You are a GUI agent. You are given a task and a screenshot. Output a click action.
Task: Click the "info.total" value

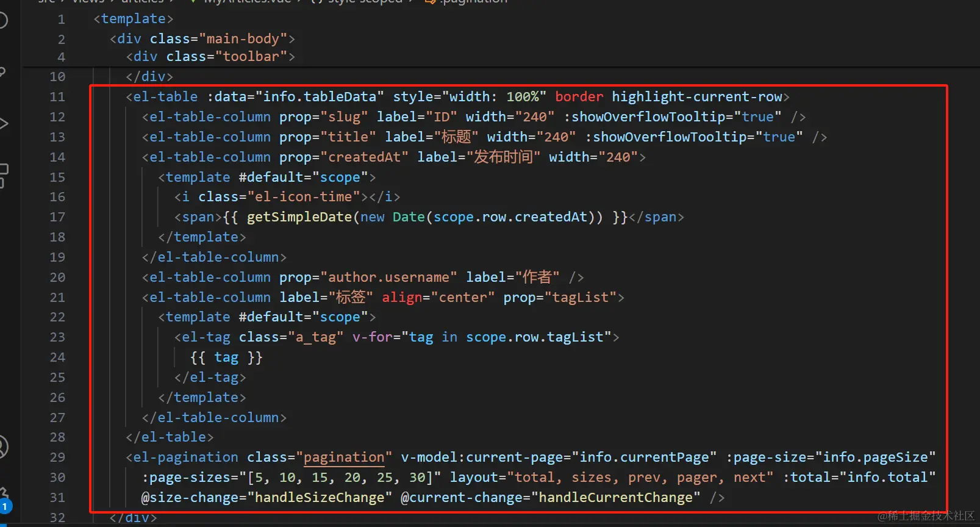point(887,477)
